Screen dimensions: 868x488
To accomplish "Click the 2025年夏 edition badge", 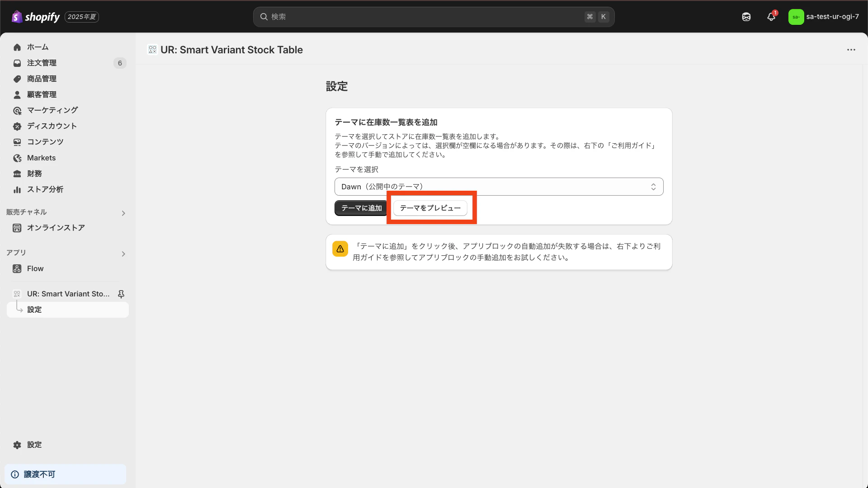I will click(82, 17).
